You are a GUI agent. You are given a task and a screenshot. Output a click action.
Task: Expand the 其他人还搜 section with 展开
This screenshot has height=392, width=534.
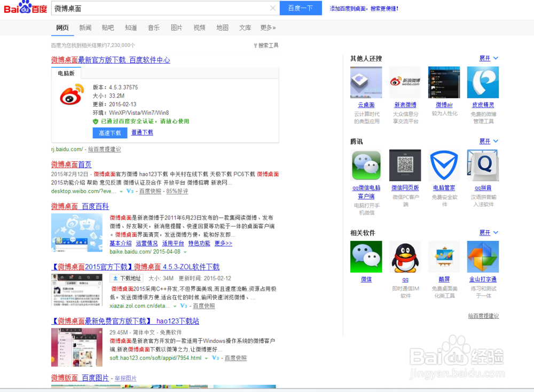(x=489, y=59)
